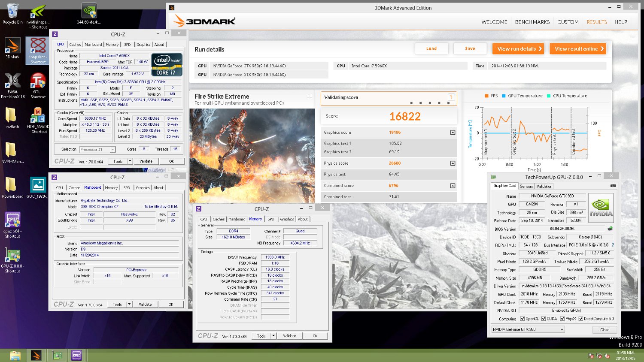This screenshot has width=644, height=362.
Task: Switch to 3DMark via taskbar icon
Action: 36,355
